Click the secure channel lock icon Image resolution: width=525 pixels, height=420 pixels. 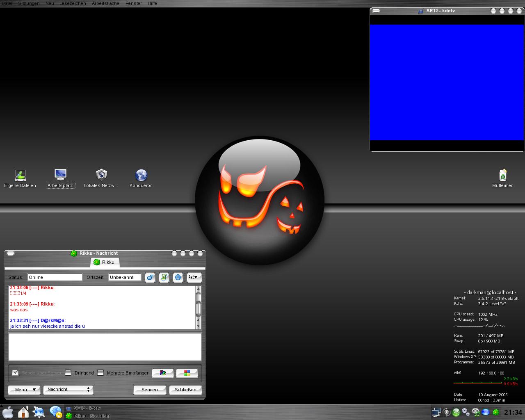pyautogui.click(x=150, y=278)
